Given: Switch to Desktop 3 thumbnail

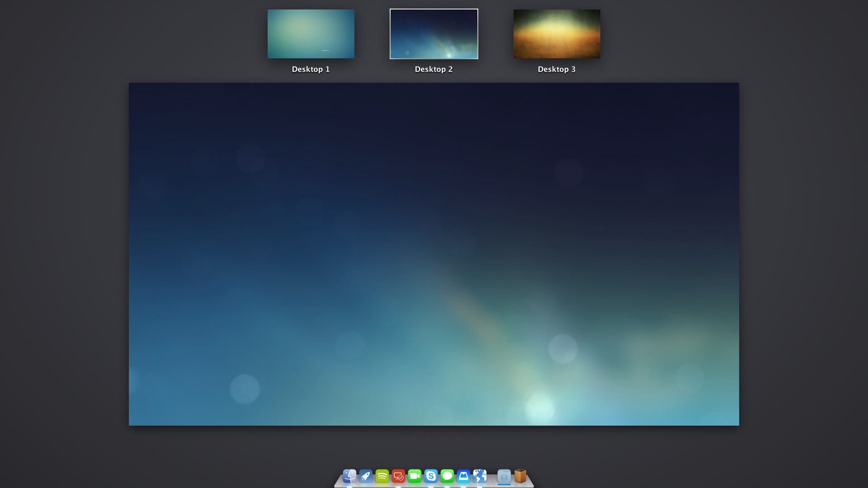Looking at the screenshot, I should click(x=557, y=33).
